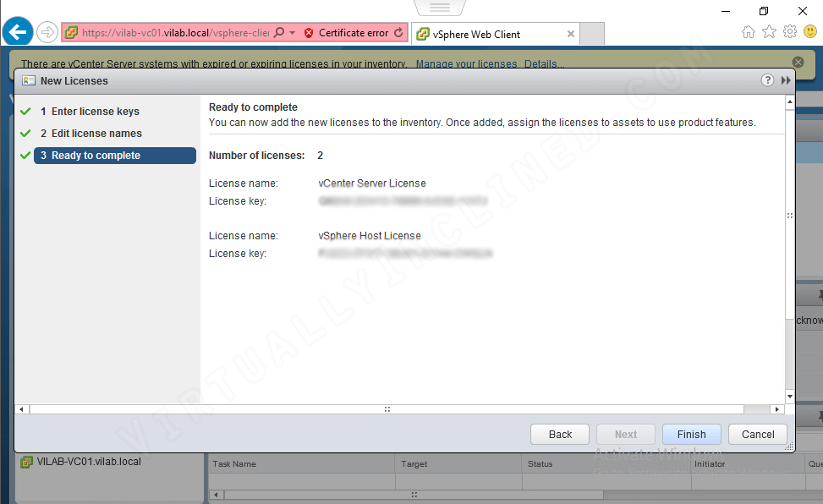823x504 pixels.
Task: Open Favorites star icon
Action: [769, 32]
